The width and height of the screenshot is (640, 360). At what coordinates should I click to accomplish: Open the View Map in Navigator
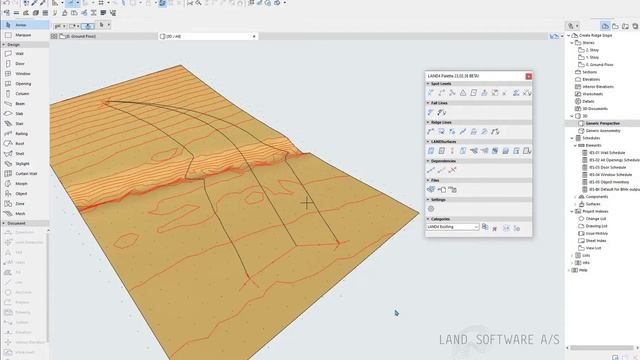(x=616, y=26)
